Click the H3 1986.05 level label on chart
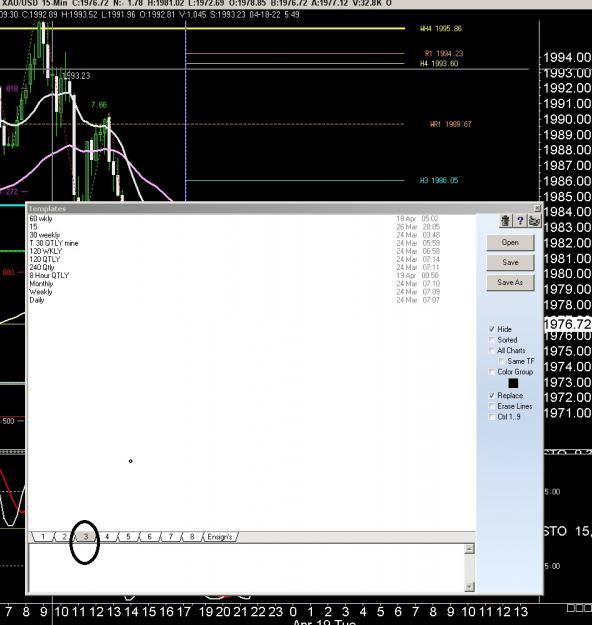Image resolution: width=592 pixels, height=625 pixels. [439, 181]
